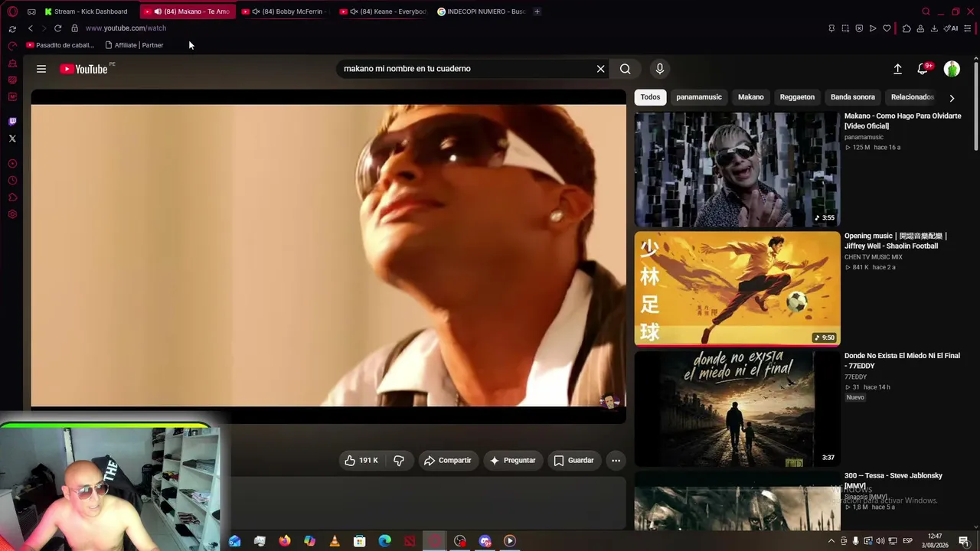Select the Reggaeton filter chip

797,97
